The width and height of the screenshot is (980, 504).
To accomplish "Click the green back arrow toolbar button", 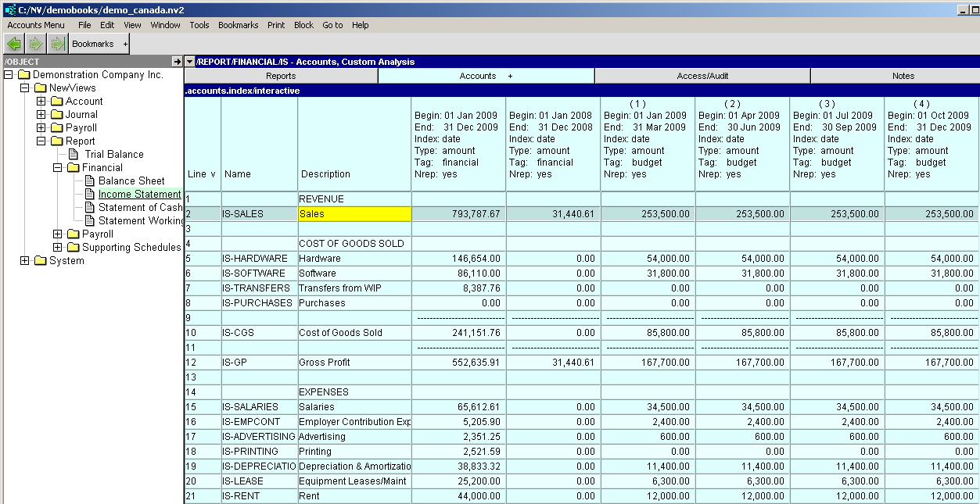I will pyautogui.click(x=14, y=45).
